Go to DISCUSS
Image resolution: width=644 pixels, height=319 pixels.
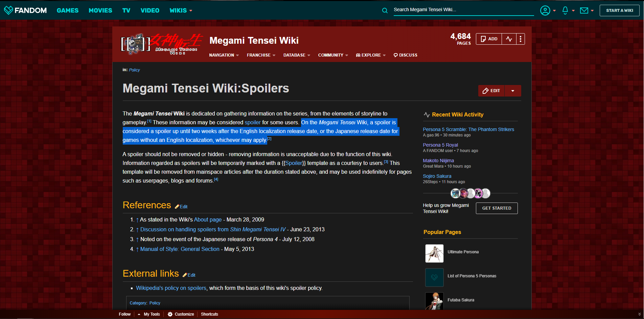[406, 55]
